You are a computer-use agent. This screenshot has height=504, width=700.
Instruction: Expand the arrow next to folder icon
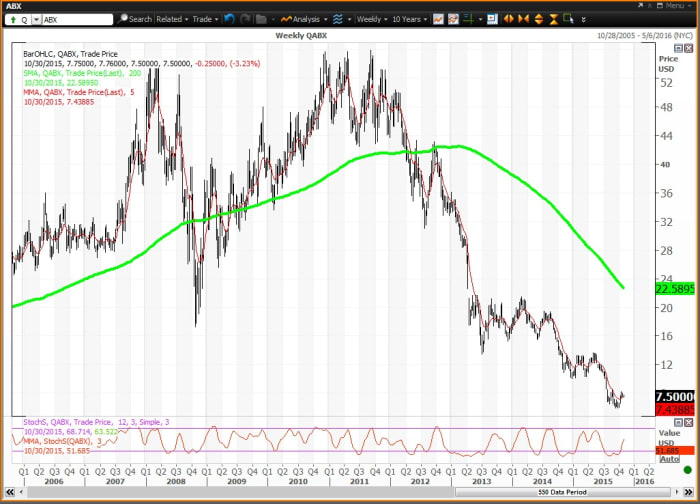[x=273, y=20]
